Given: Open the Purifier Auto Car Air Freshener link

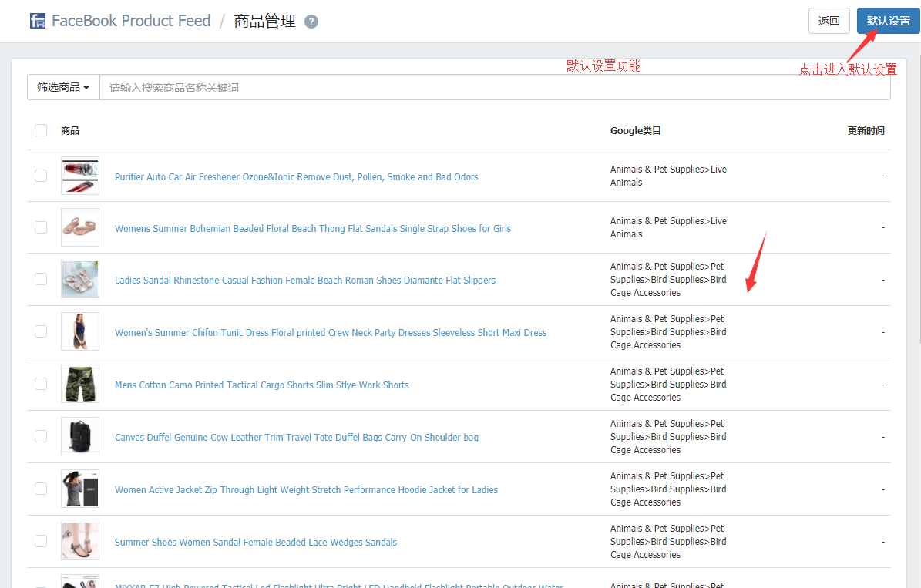Looking at the screenshot, I should coord(296,176).
